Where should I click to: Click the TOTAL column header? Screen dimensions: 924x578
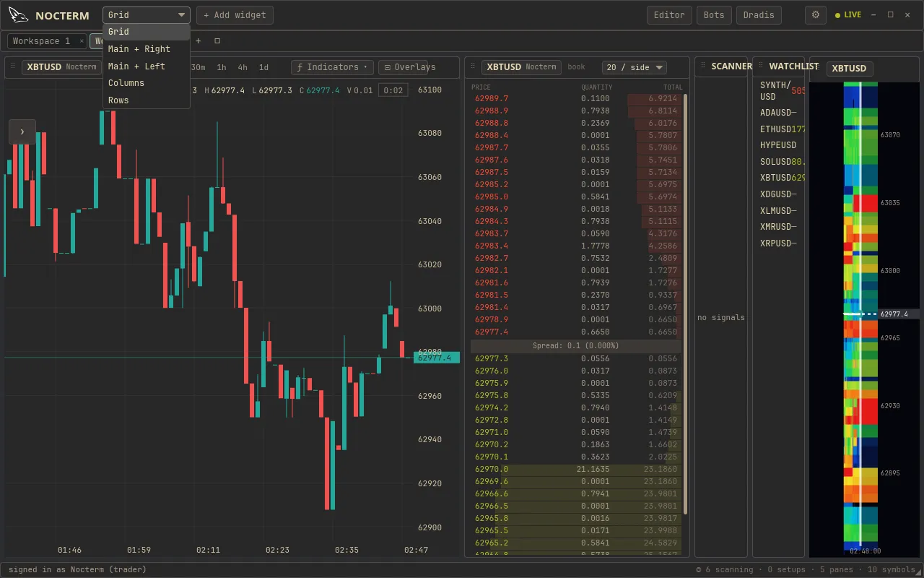click(x=673, y=87)
